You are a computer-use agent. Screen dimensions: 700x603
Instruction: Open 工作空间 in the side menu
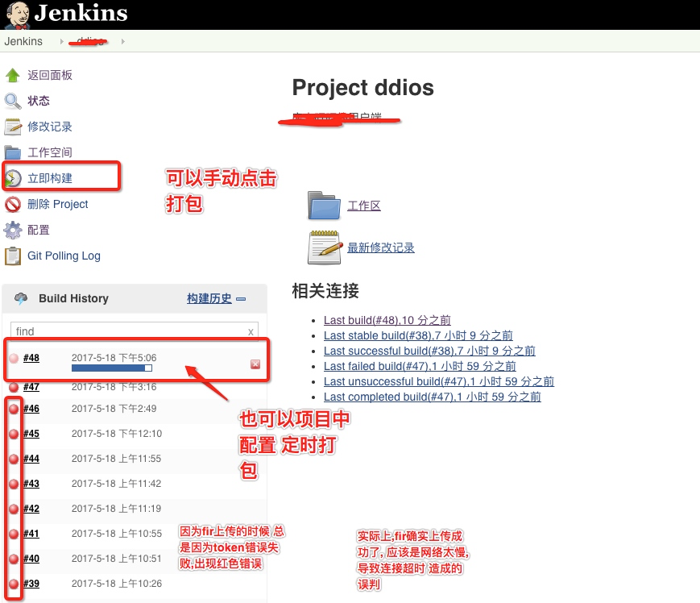[50, 152]
